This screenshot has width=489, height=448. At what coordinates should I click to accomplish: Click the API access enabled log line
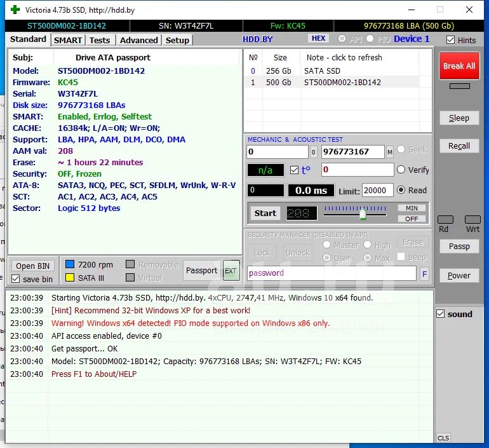pyautogui.click(x=107, y=336)
